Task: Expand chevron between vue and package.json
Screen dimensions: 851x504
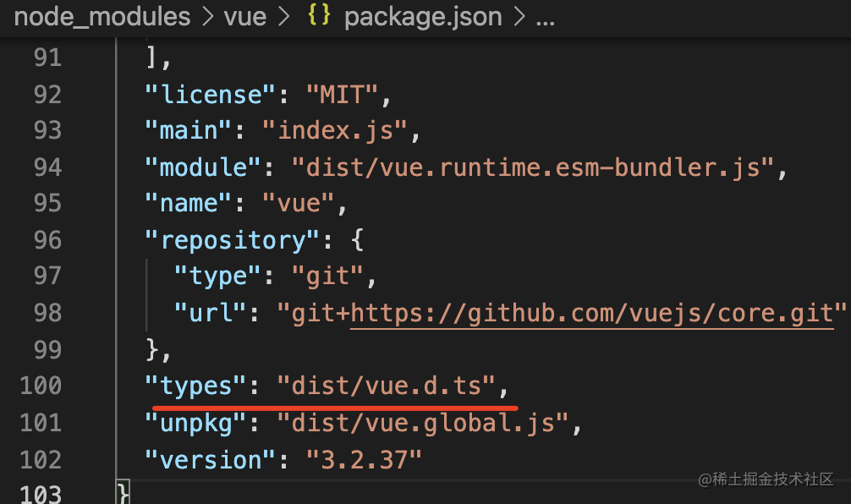Action: pos(284,17)
